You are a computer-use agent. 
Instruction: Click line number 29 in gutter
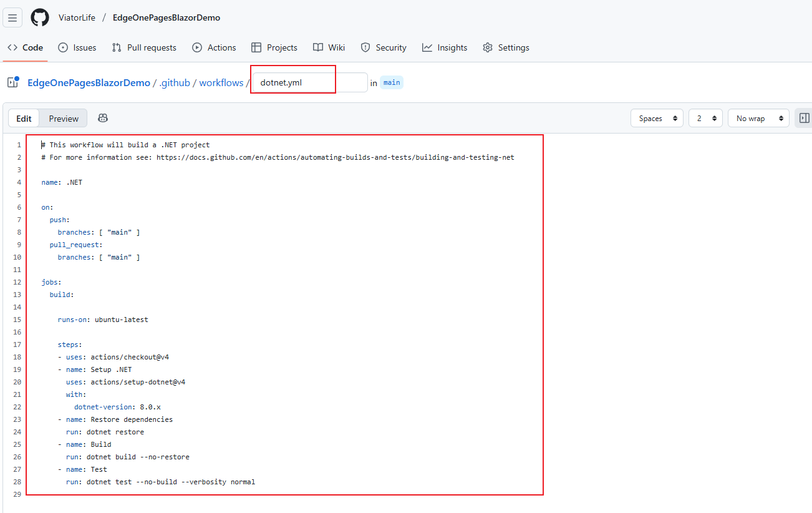17,494
